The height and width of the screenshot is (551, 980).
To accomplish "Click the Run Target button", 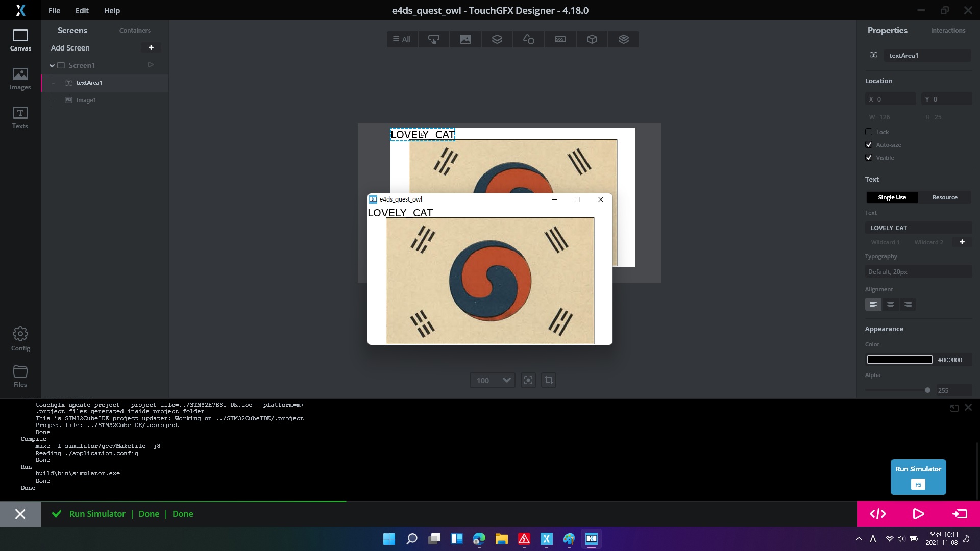I will pyautogui.click(x=960, y=514).
